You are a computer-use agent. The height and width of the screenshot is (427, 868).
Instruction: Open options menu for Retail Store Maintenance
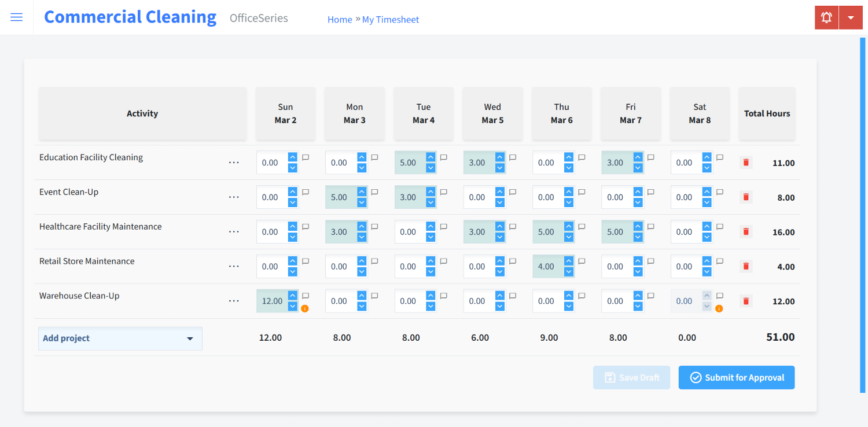click(234, 266)
